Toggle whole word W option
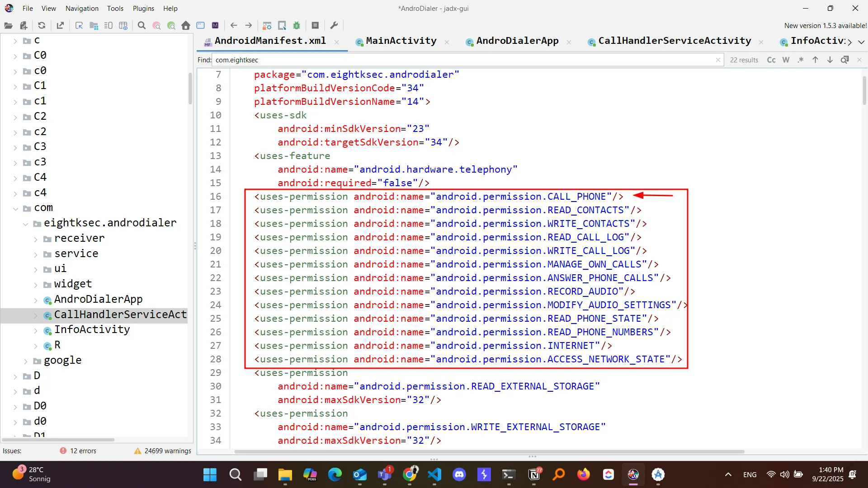868x488 pixels. point(786,60)
